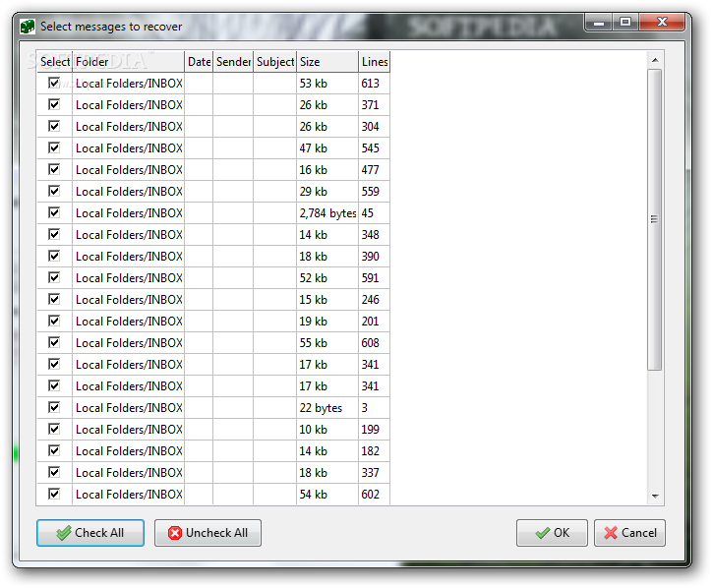This screenshot has height=588, width=712.
Task: Sort by the Sender column header
Action: (x=233, y=62)
